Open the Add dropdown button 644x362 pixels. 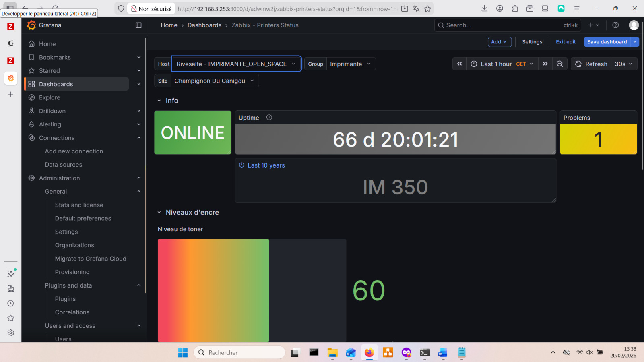pyautogui.click(x=500, y=42)
